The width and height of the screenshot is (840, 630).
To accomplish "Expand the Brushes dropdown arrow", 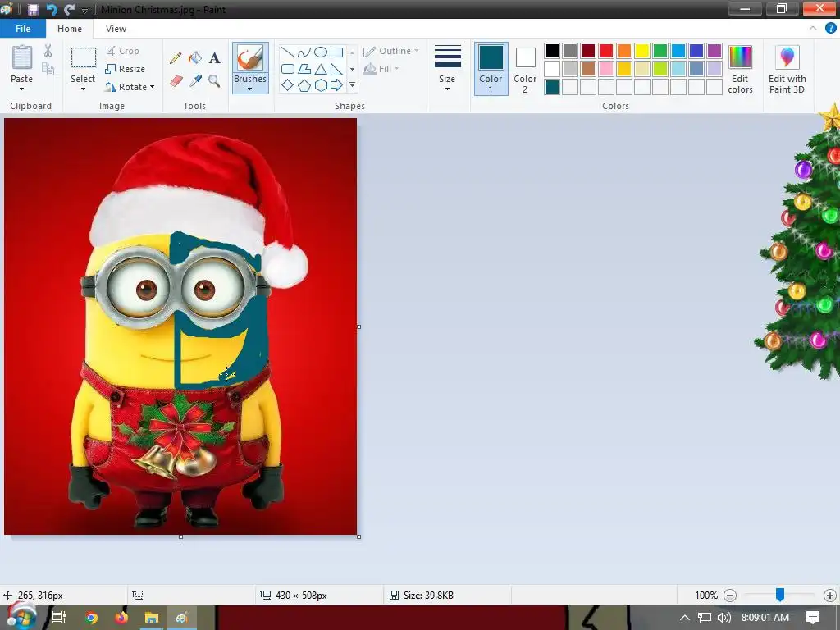I will [250, 89].
